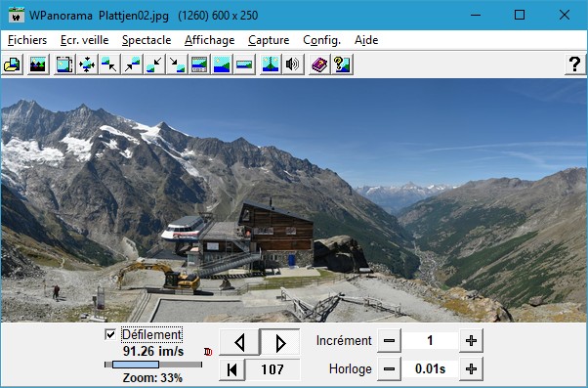Click the small strip landscape display icon

coord(244,65)
